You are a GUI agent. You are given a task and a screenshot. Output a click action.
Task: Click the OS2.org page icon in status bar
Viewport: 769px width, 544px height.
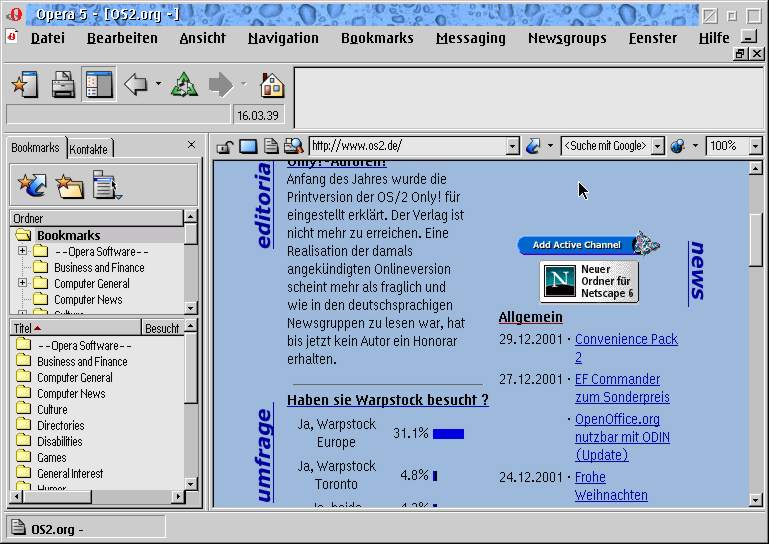(x=18, y=528)
